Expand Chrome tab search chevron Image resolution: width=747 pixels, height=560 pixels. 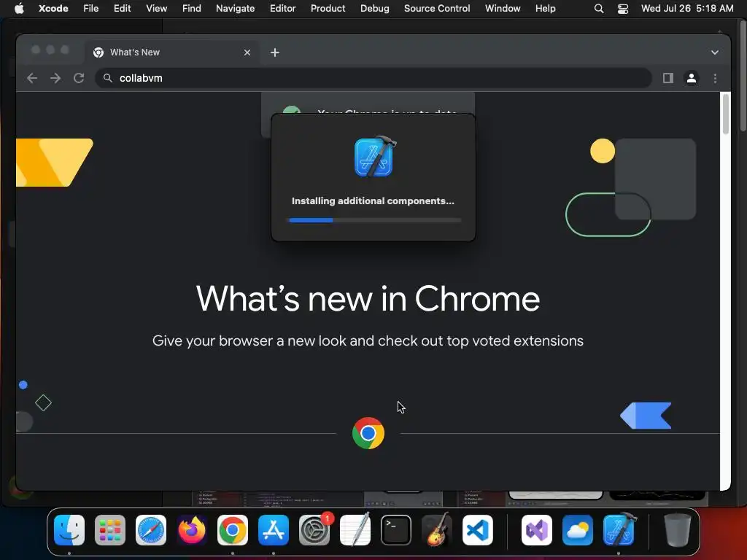715,52
